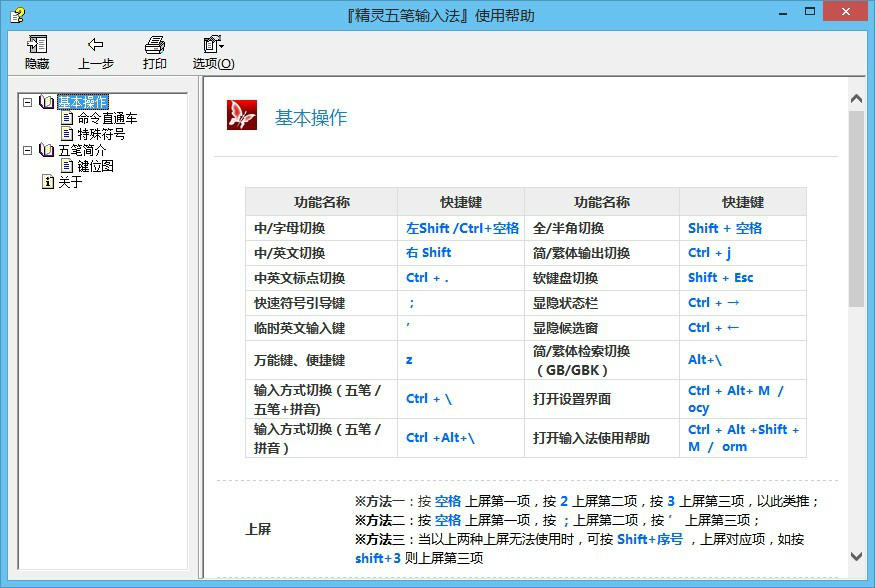Click the scroll up arrow of content pane
Image resolution: width=875 pixels, height=588 pixels.
856,99
